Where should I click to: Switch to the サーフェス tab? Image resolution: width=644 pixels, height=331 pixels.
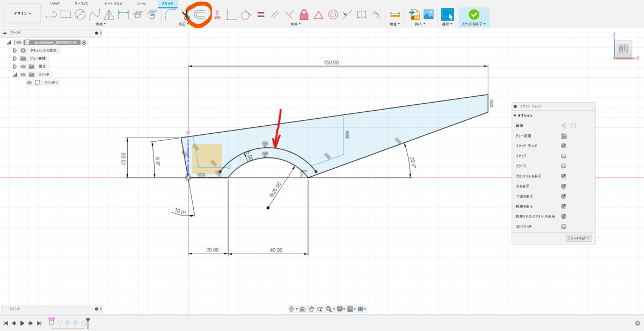81,4
